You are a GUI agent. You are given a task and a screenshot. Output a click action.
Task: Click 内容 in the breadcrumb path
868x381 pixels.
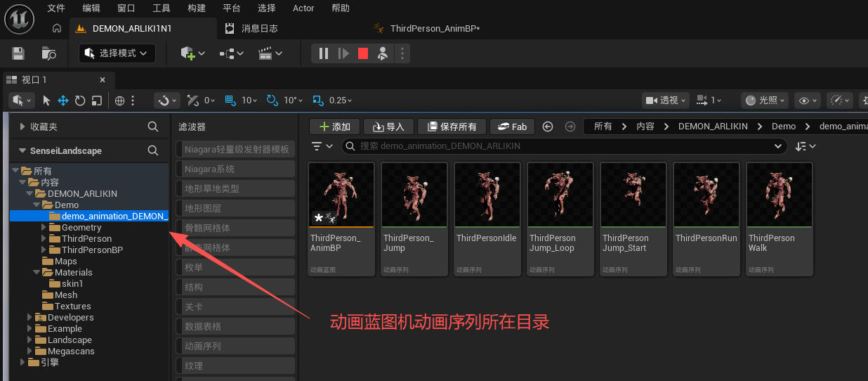[645, 127]
